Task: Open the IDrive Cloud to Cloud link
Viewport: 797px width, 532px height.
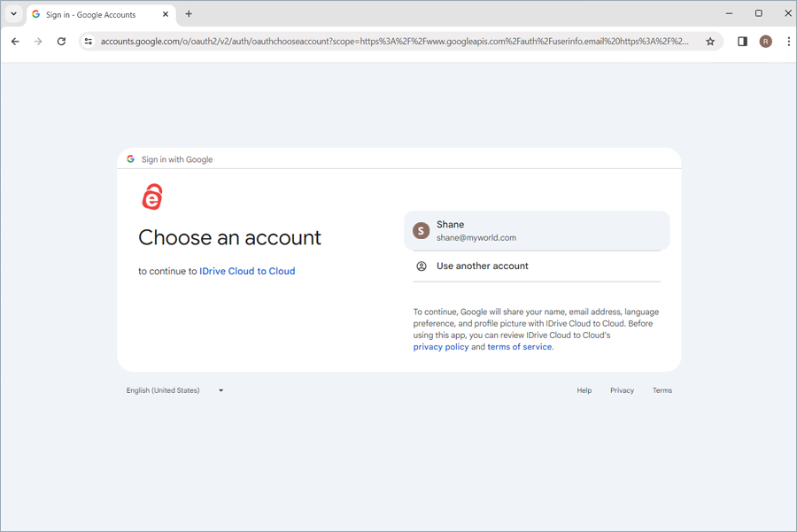Action: (247, 272)
